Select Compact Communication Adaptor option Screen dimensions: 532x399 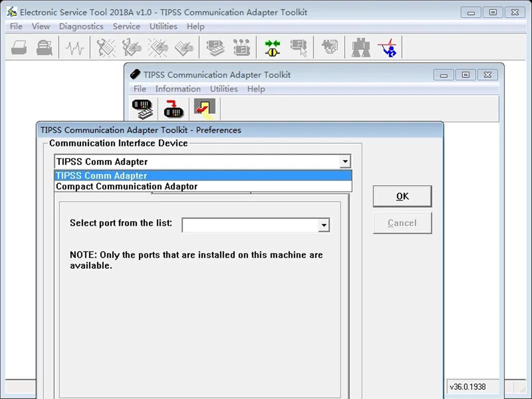pos(203,187)
